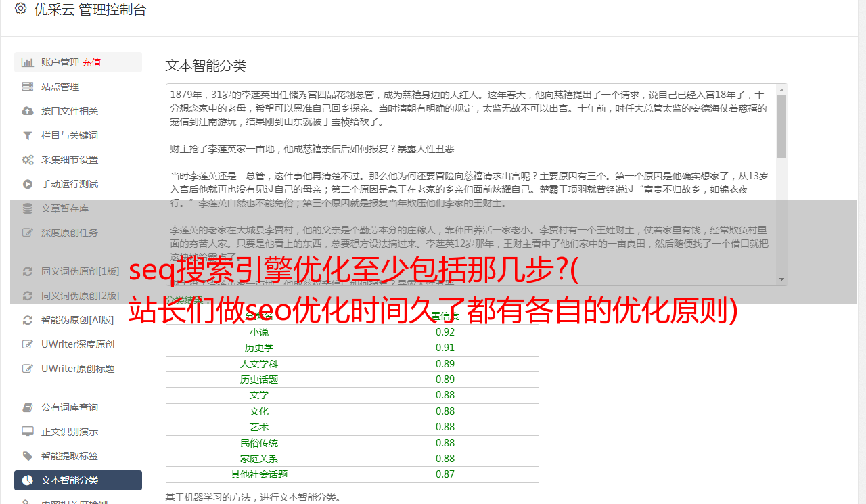Click the cloud upload icon for 接口文件相关
Viewport: 866px width, 504px height.
pos(28,111)
